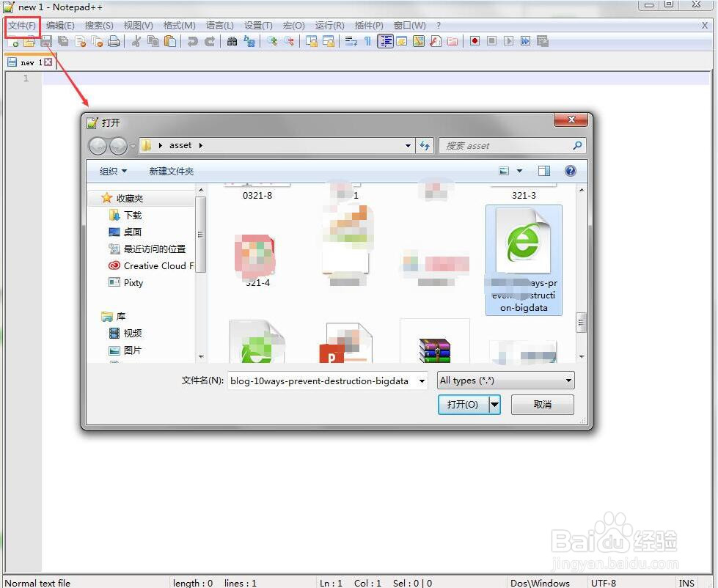Toggle word wrap
Screen dimensions: 718x588
pos(350,41)
